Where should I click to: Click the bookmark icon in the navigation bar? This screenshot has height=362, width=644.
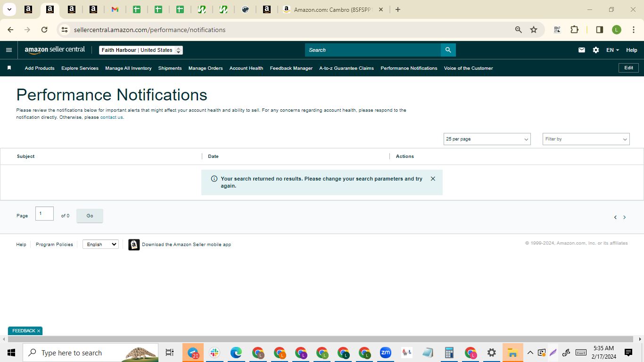pyautogui.click(x=9, y=68)
